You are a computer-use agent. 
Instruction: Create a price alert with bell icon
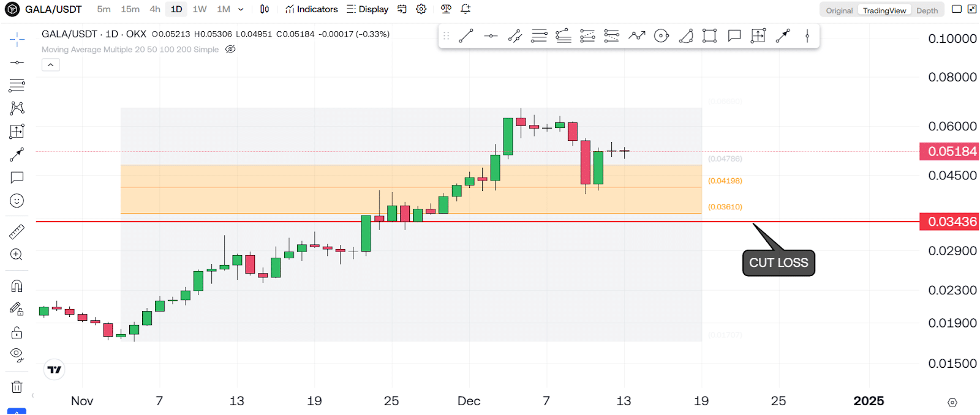[466, 9]
